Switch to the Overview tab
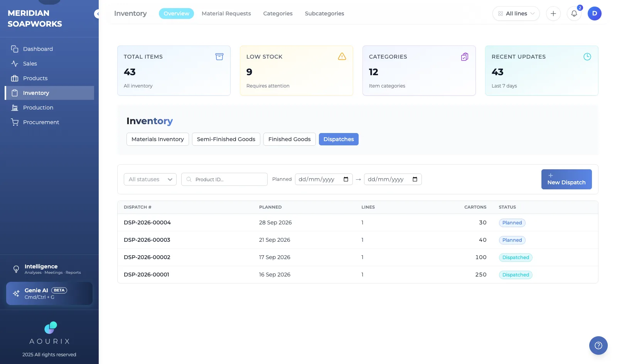The width and height of the screenshot is (617, 364). [x=176, y=13]
